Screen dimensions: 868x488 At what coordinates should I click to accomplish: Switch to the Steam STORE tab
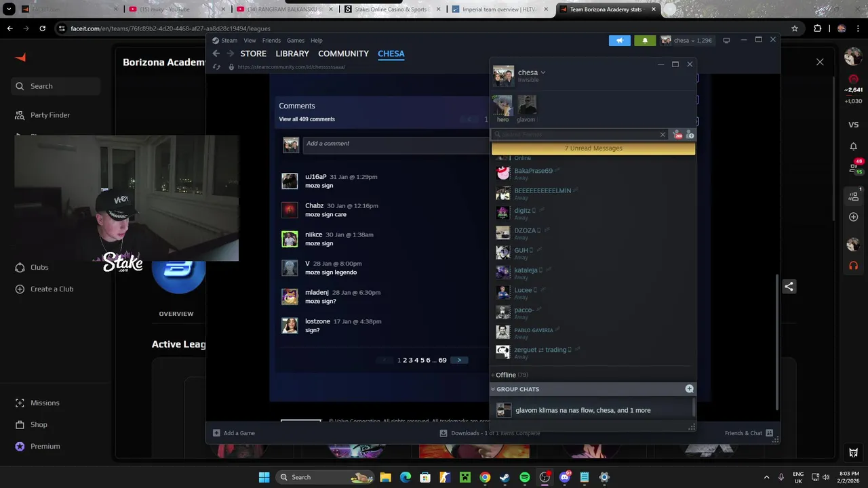point(253,54)
